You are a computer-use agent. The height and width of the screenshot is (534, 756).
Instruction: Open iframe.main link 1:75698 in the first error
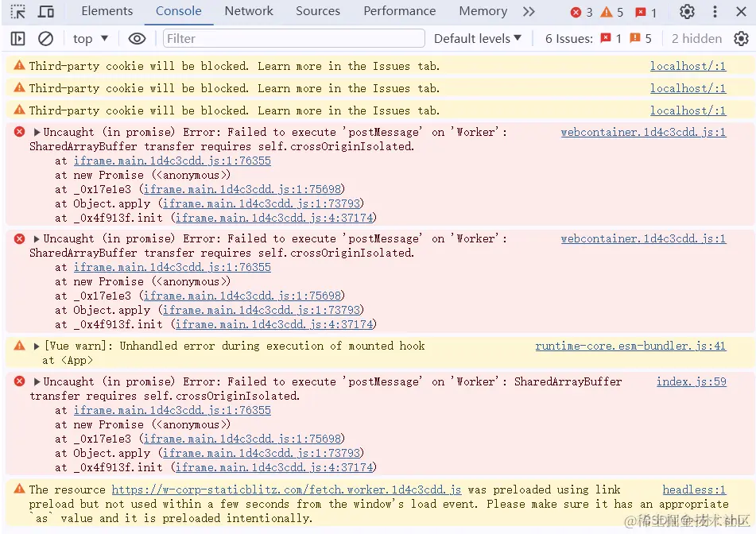(x=242, y=189)
